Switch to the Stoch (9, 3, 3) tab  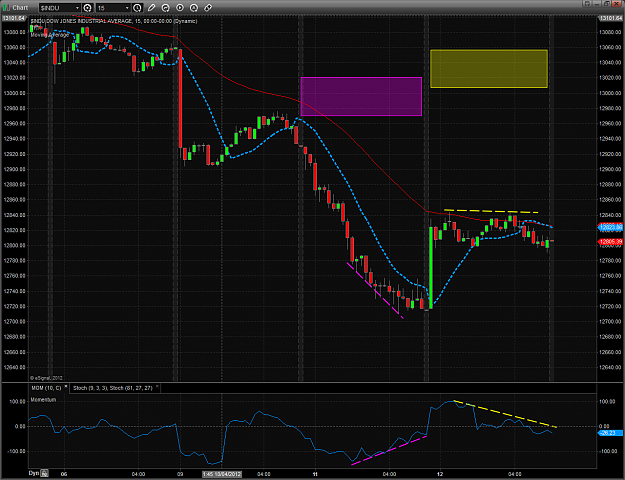coord(112,388)
